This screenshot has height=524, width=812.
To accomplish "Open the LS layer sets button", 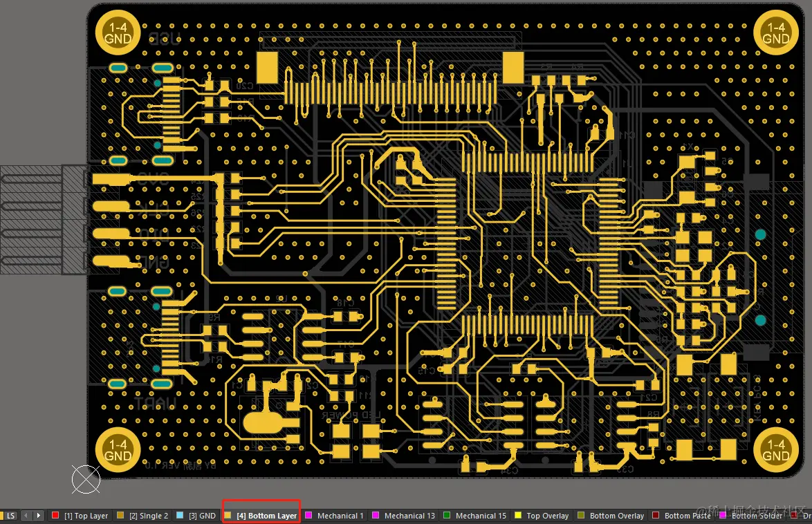I will [10, 516].
